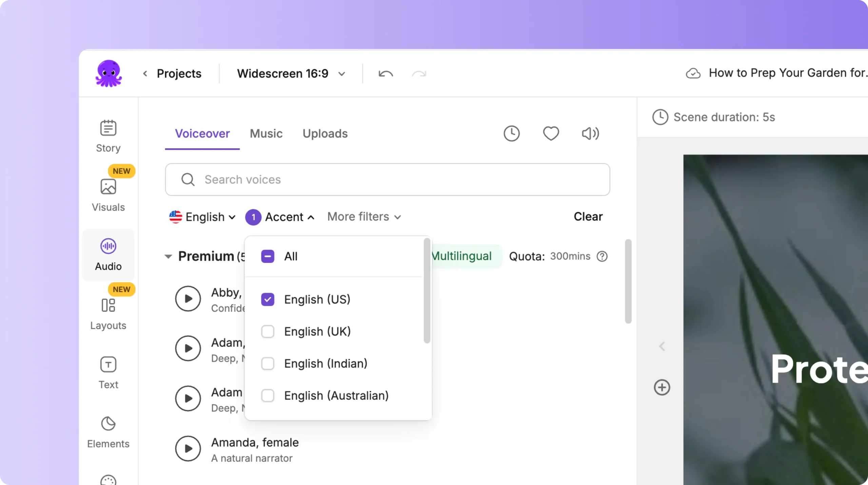Open the Widescreen 16:9 aspect dropdown
This screenshot has width=868, height=485.
tap(291, 74)
